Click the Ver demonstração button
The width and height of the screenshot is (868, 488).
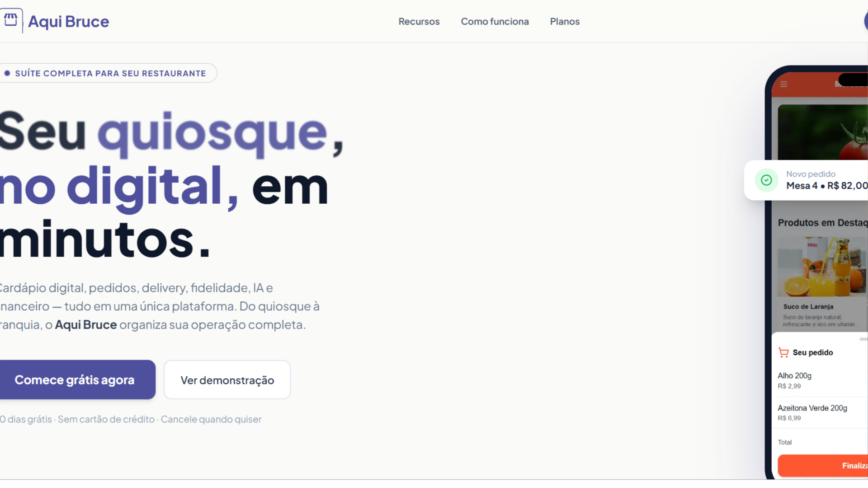pyautogui.click(x=227, y=380)
